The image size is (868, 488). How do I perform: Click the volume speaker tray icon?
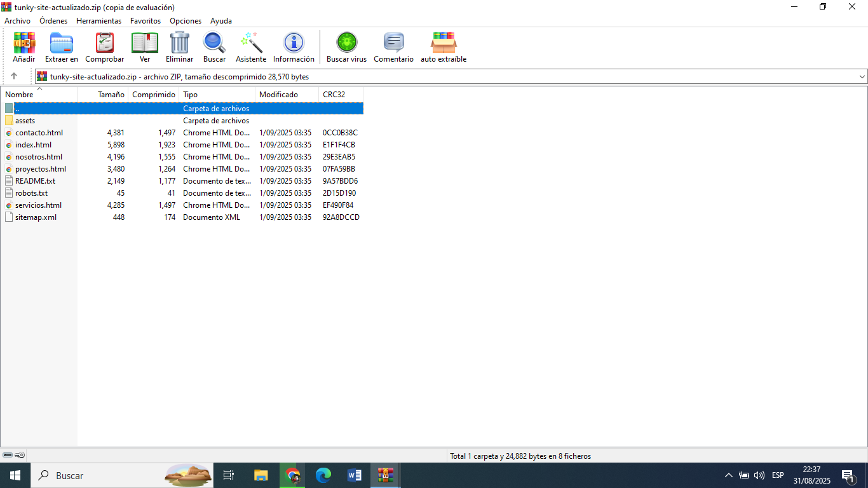click(759, 475)
